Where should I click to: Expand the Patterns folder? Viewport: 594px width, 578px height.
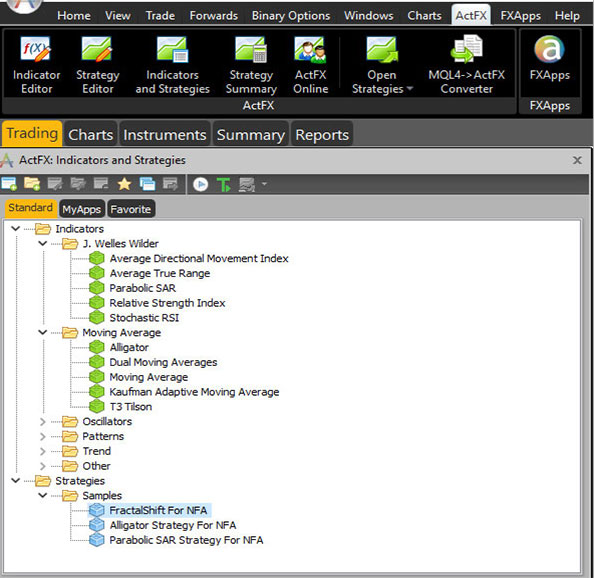coord(43,436)
